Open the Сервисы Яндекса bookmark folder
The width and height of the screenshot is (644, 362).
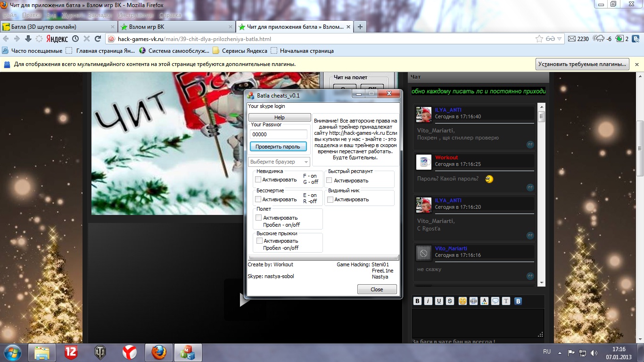[x=240, y=51]
